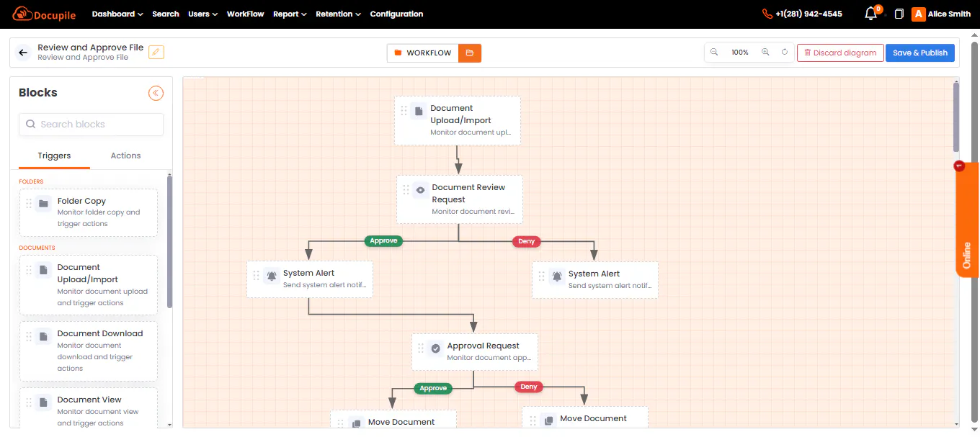Open the notifications bell
The width and height of the screenshot is (980, 437).
[x=870, y=14]
